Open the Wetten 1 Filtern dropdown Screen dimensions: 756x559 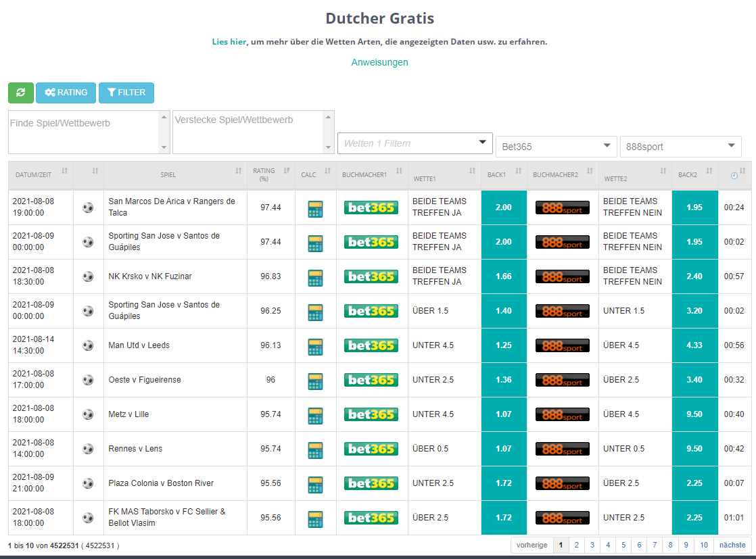[x=415, y=143]
